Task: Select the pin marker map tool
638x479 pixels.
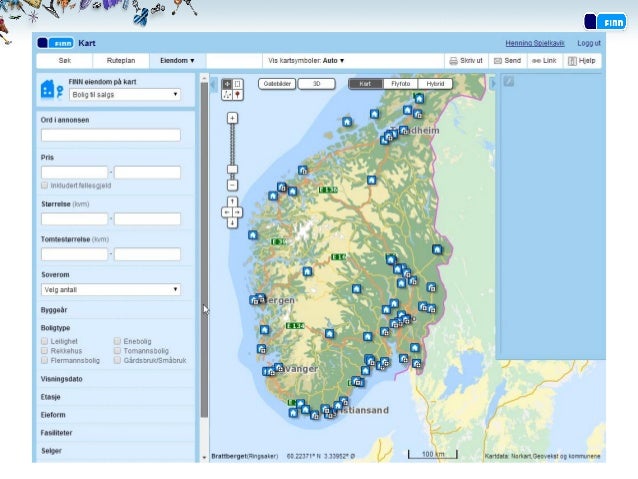Action: click(237, 95)
